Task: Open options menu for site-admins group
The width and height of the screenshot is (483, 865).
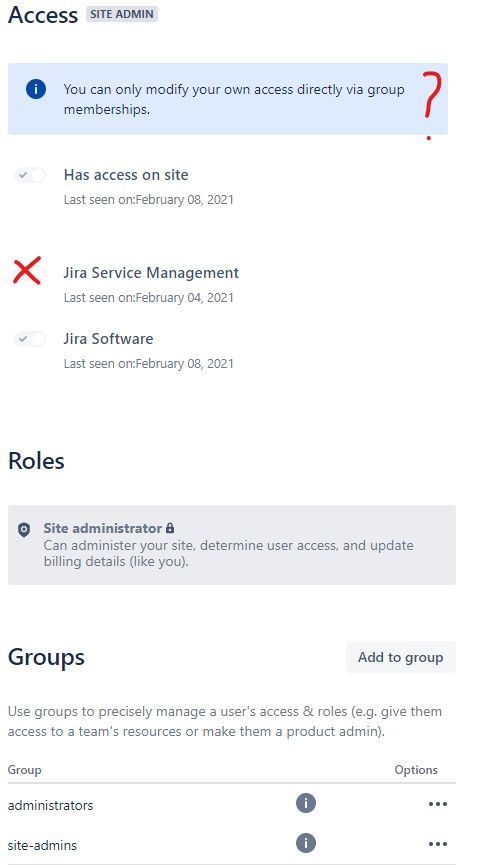Action: click(438, 843)
